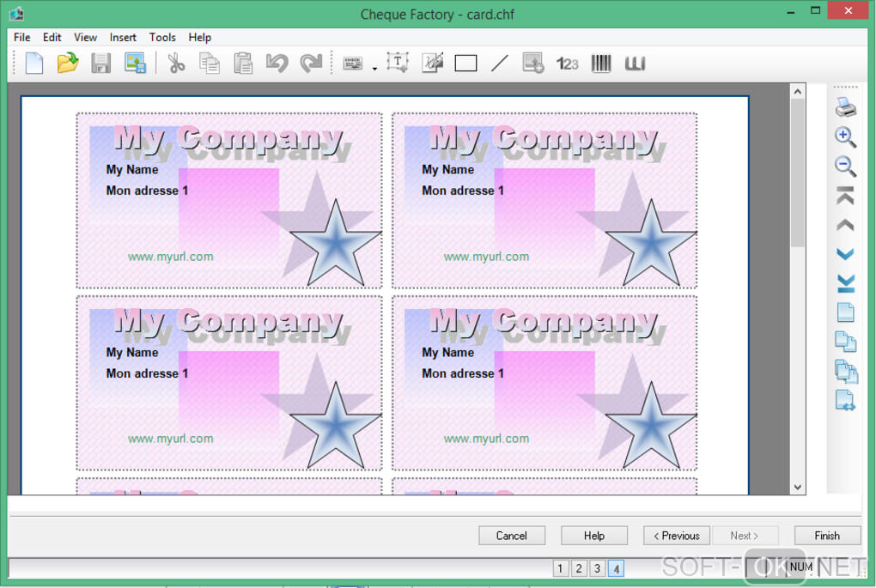Insert a barcode with the barcode icon

point(601,64)
